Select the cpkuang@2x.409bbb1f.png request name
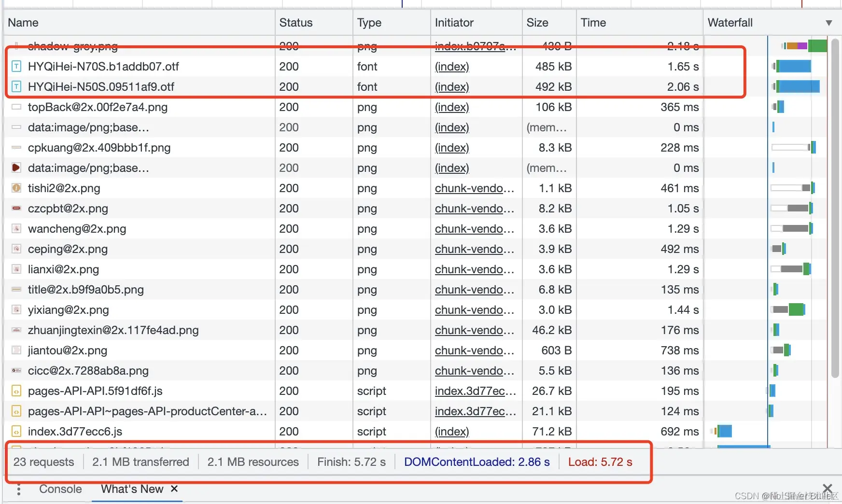842x504 pixels. click(99, 148)
